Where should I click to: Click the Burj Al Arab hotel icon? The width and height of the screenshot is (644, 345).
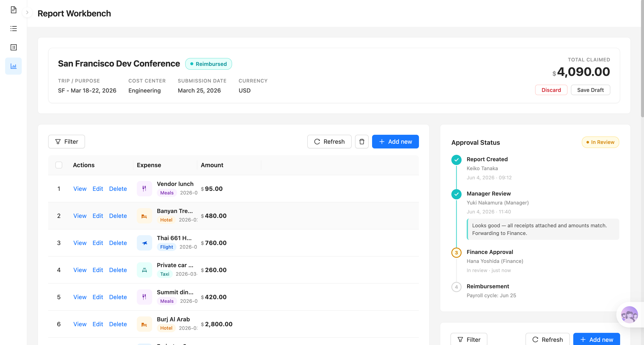click(x=144, y=324)
